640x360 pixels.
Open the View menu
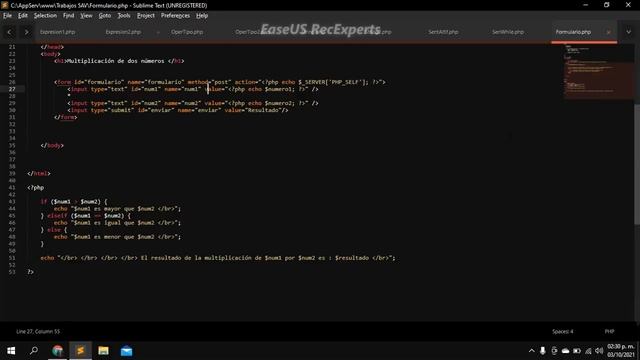[x=86, y=16]
